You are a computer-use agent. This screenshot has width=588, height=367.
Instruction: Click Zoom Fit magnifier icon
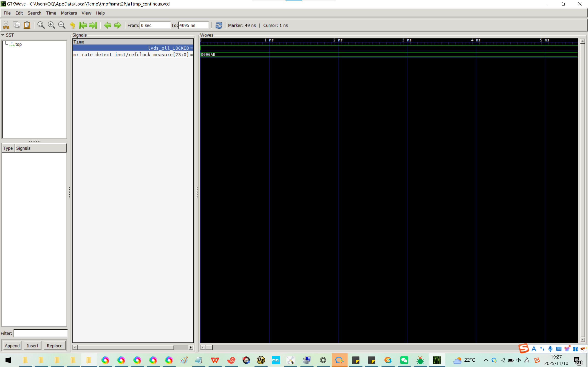[x=41, y=25]
